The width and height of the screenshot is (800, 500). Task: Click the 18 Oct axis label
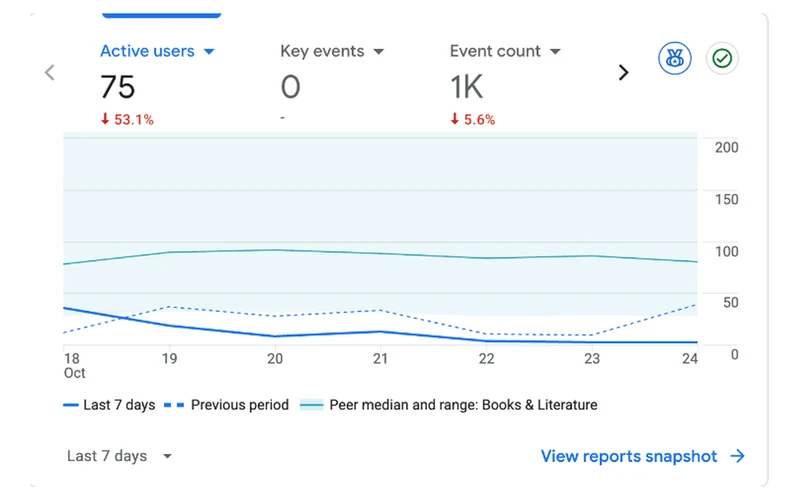pyautogui.click(x=74, y=365)
